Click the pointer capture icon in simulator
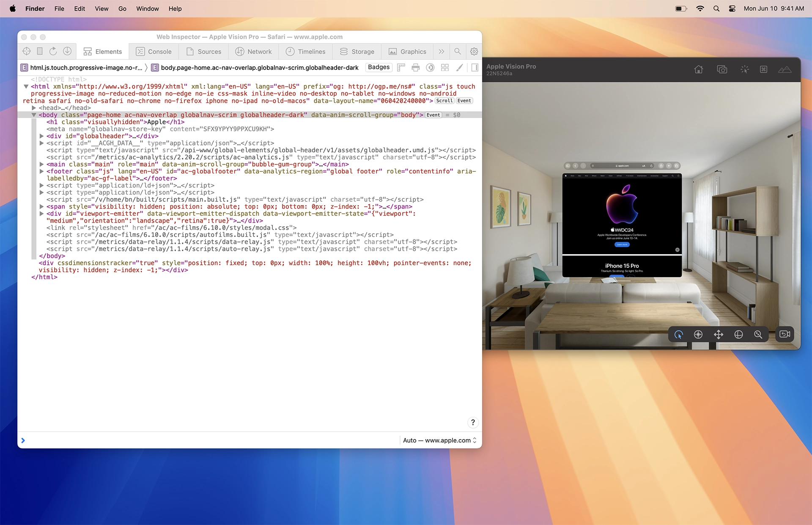 [744, 69]
